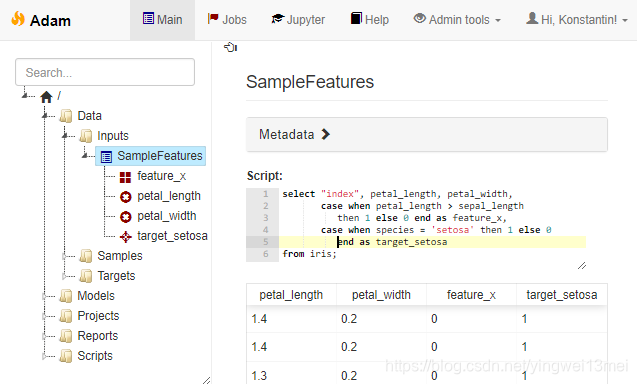Switch to the Jobs tab
The height and width of the screenshot is (384, 637).
click(227, 20)
